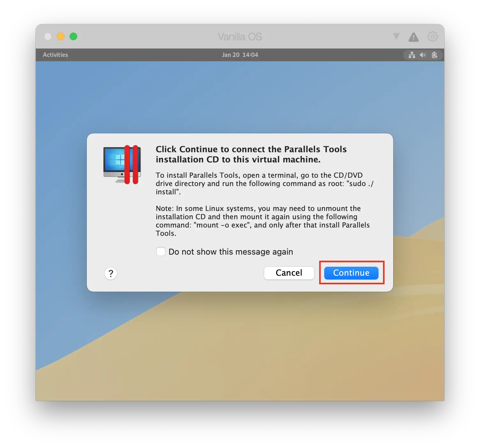Expand the title bar dropdown triangle
Image resolution: width=480 pixels, height=448 pixels.
pyautogui.click(x=396, y=36)
